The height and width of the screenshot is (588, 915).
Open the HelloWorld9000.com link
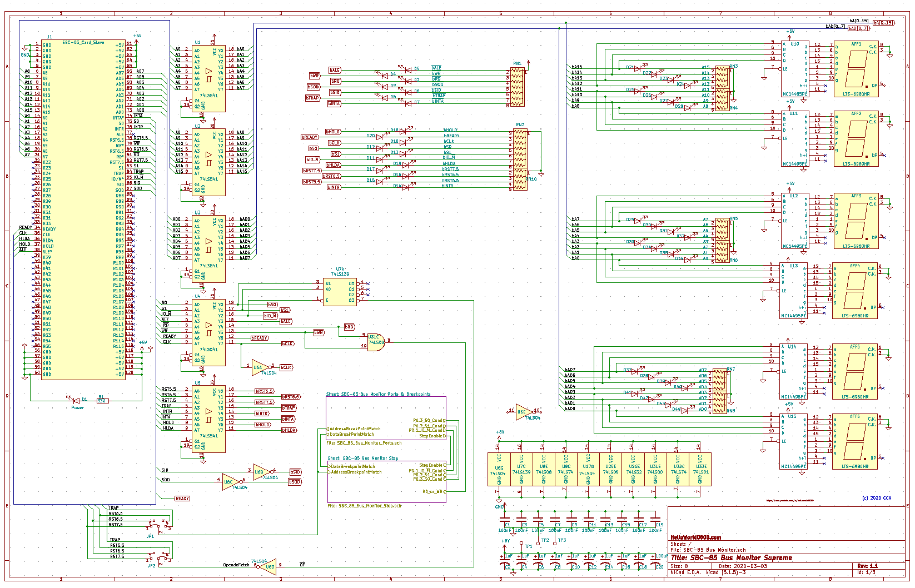695,538
